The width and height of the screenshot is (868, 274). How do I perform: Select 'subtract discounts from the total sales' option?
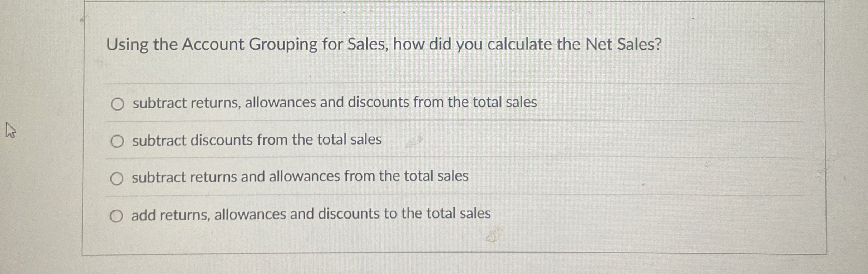(x=118, y=141)
